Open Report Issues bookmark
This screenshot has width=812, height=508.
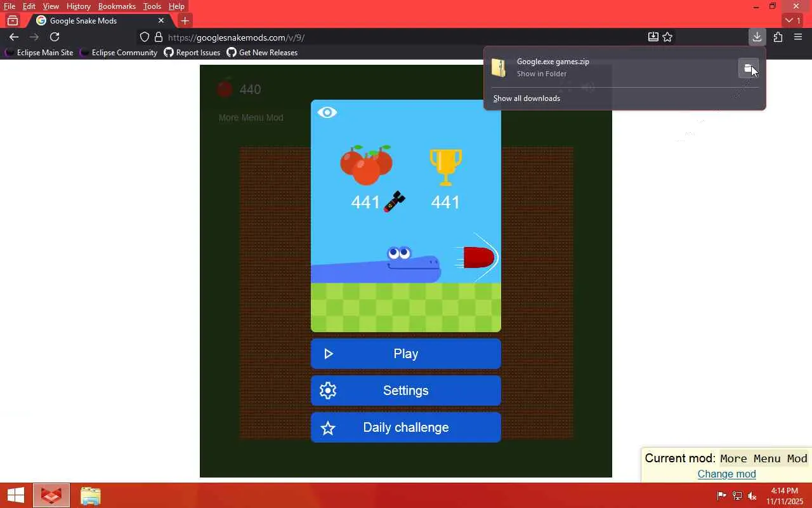[x=192, y=53]
